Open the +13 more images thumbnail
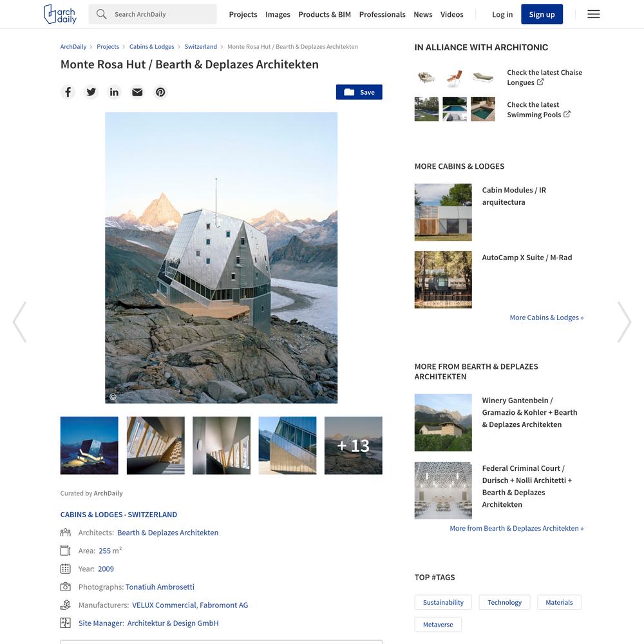 click(353, 445)
